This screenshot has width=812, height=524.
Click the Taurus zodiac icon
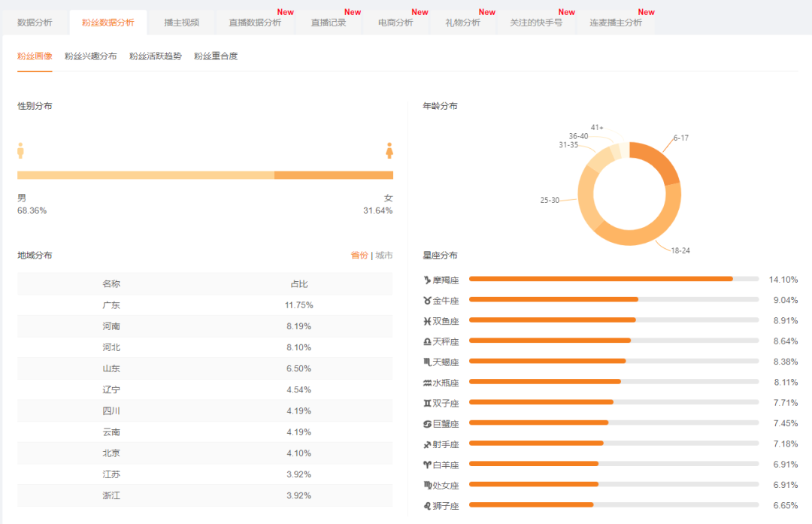click(x=427, y=300)
